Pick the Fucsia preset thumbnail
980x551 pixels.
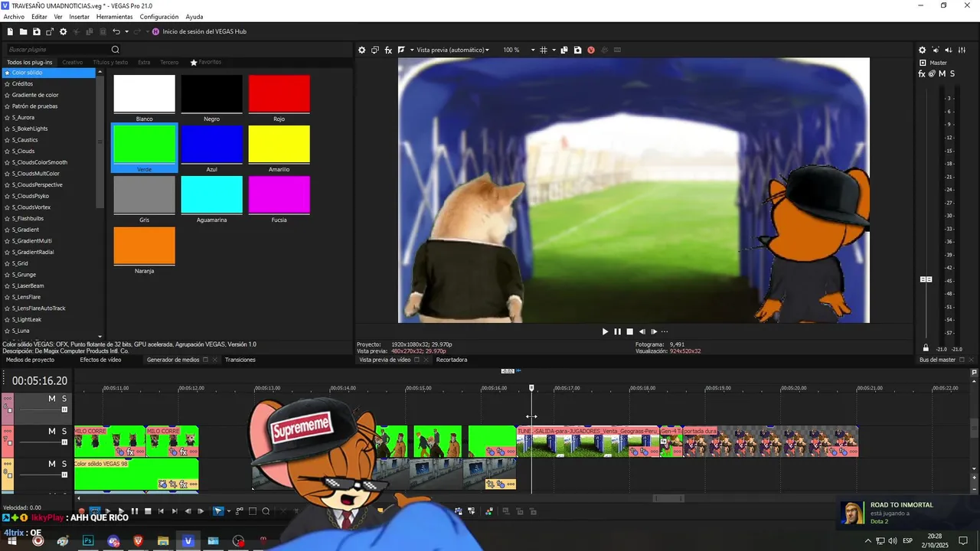[x=279, y=195]
